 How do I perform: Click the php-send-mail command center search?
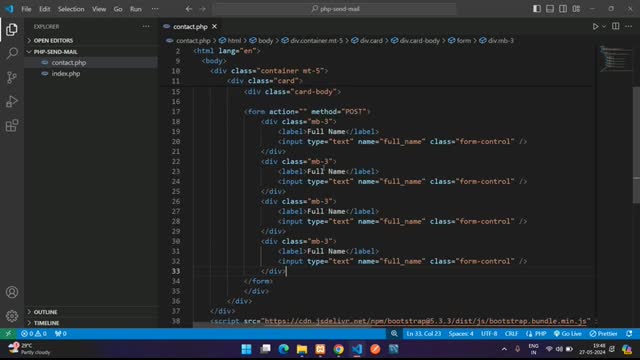coord(336,9)
